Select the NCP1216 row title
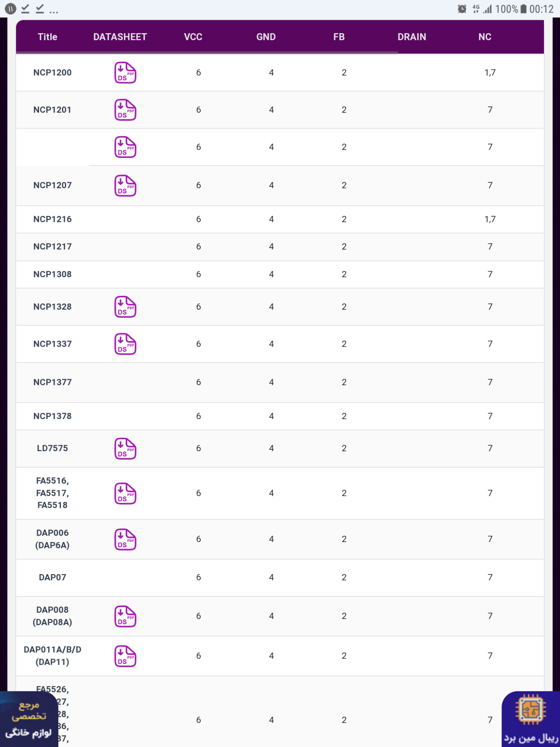Image resolution: width=560 pixels, height=747 pixels. 52,219
